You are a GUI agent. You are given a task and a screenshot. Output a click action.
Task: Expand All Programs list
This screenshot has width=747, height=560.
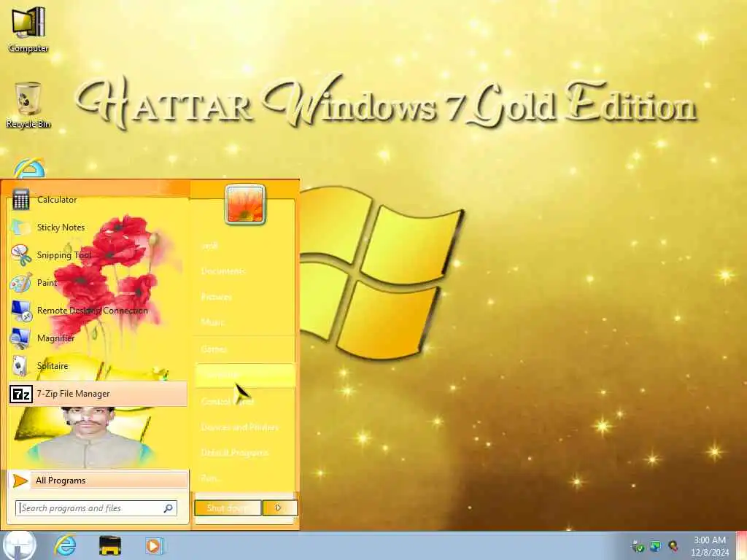tap(98, 481)
